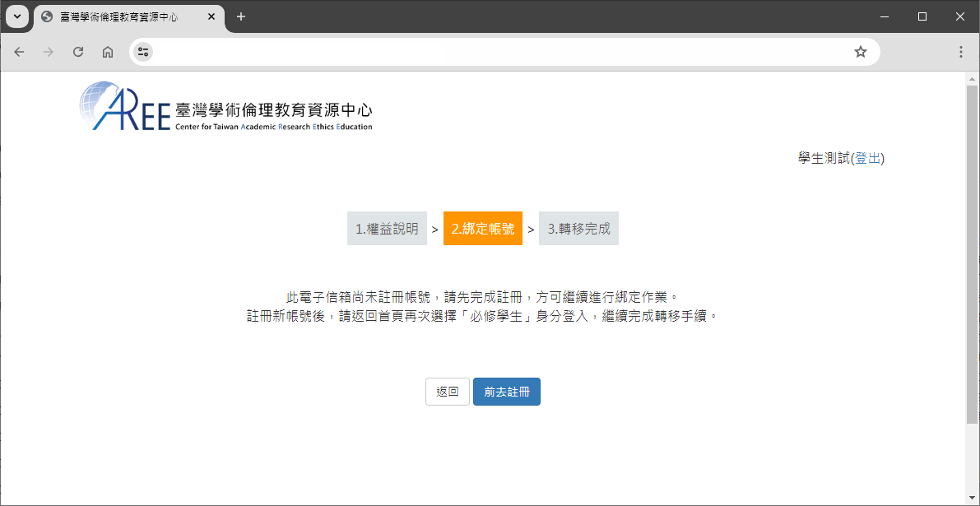980x506 pixels.
Task: Open a new browser tab
Action: tap(241, 16)
